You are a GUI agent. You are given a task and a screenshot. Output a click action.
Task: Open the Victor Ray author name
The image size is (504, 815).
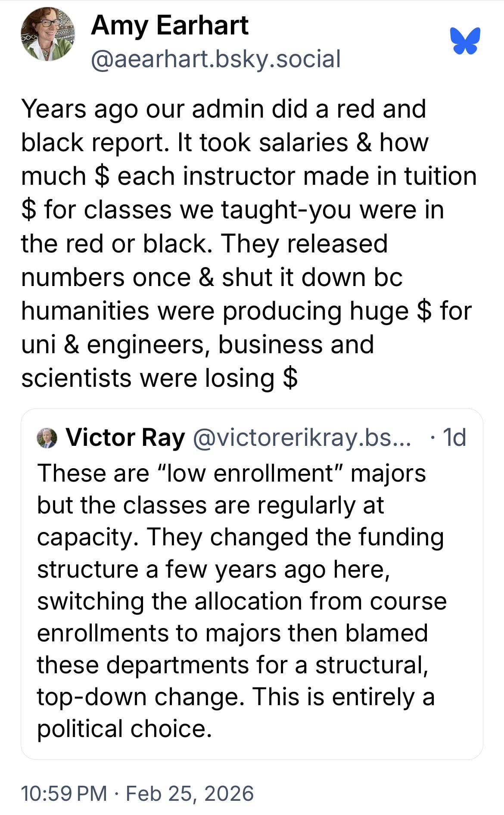point(125,438)
